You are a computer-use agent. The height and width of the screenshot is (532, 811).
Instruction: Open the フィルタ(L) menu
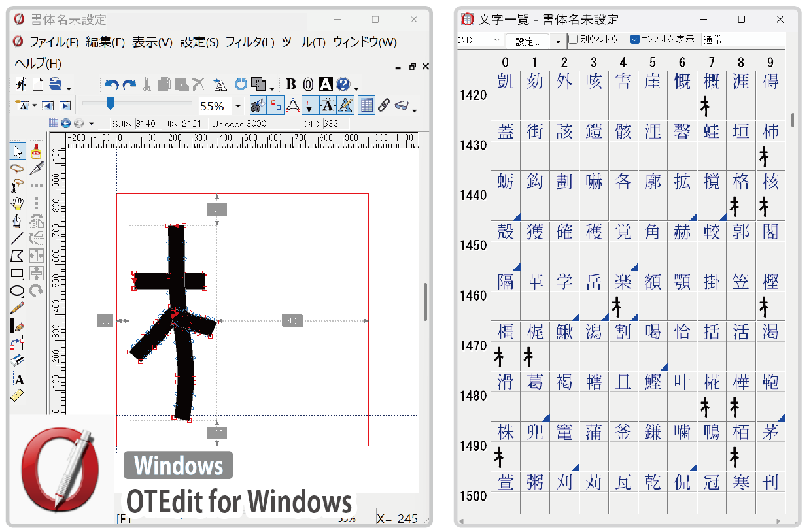(250, 42)
